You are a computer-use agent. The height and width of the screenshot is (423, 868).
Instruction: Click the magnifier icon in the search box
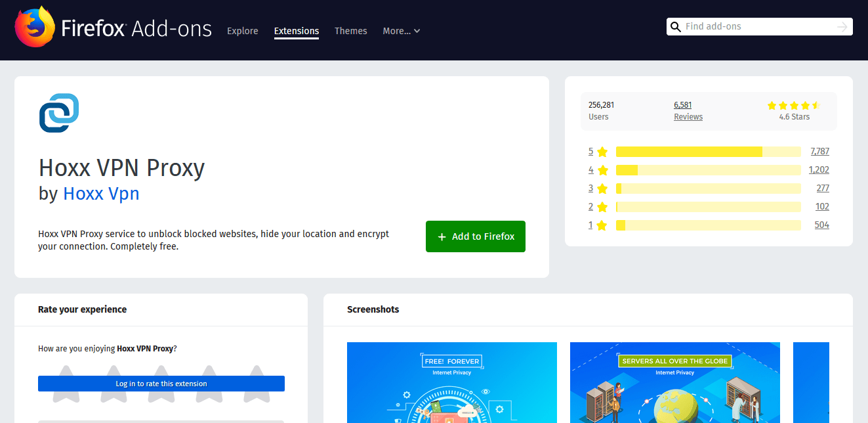tap(675, 27)
